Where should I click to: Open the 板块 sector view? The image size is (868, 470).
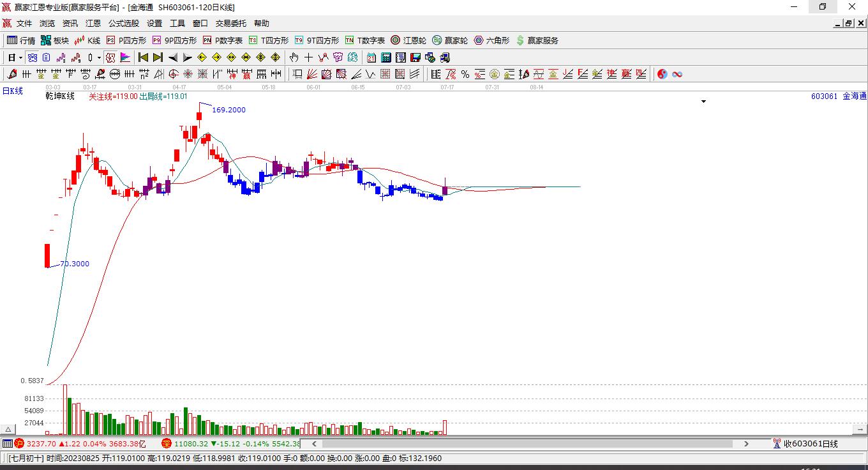point(54,40)
